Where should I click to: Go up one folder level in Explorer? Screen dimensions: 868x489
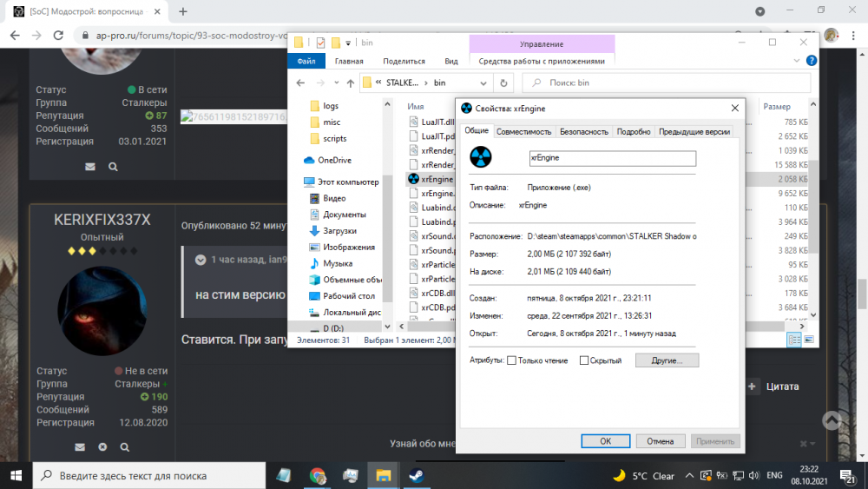[349, 83]
